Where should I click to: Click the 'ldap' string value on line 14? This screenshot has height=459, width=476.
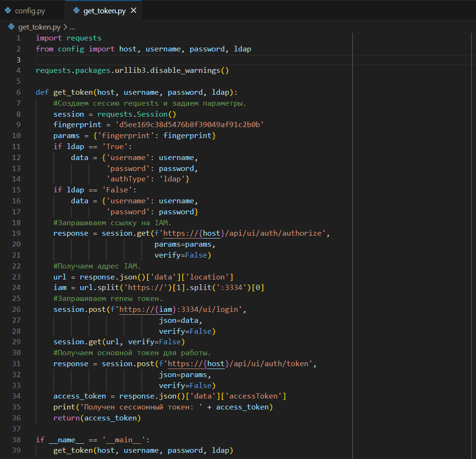point(172,179)
